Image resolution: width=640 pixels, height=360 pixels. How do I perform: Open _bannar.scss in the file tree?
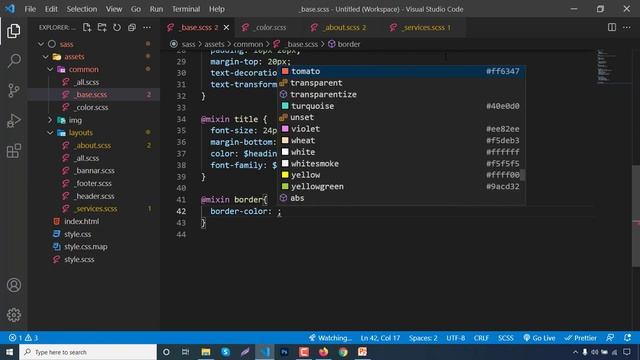94,171
